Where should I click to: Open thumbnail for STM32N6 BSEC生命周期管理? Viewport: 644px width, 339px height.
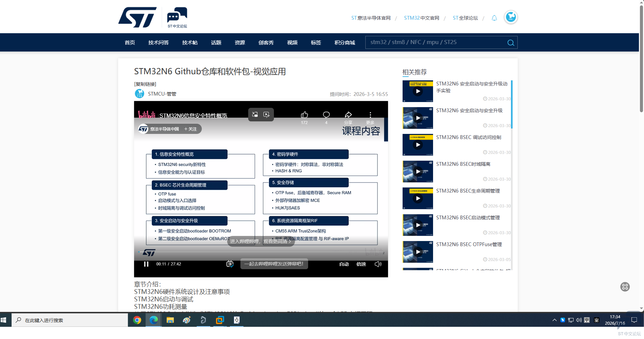(x=418, y=198)
